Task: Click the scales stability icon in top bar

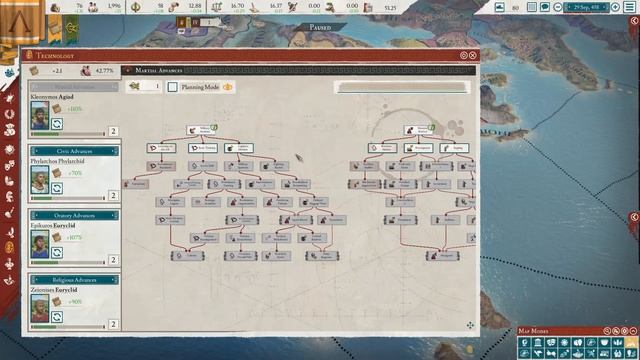Action: [217, 7]
